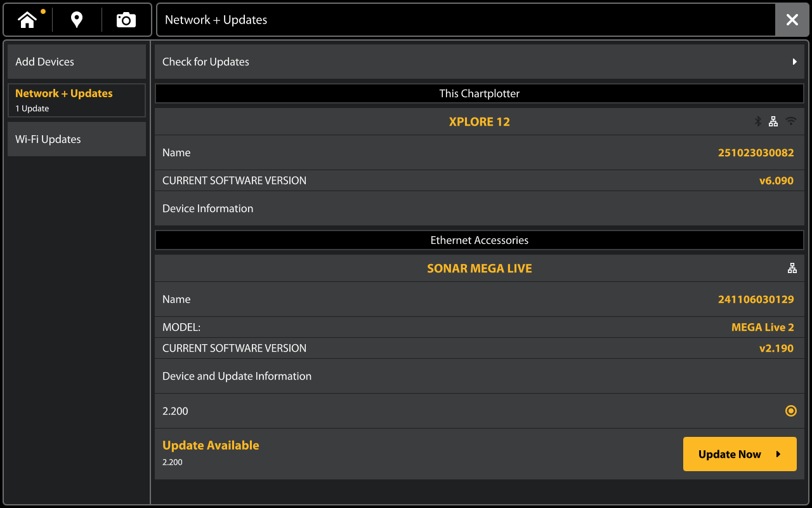
Task: Click the Ethernet network icon on XPLORE 12
Action: point(773,121)
